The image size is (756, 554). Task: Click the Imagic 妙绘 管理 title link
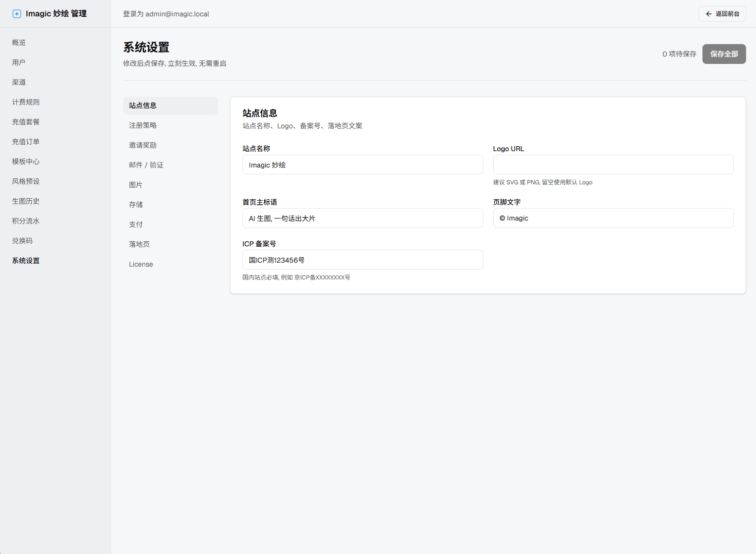[56, 14]
